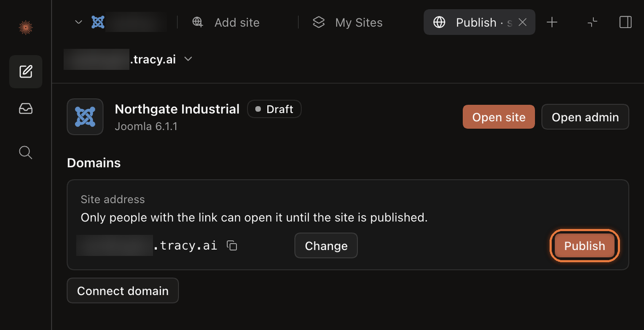Click the Connect domain button
Image resolution: width=644 pixels, height=330 pixels.
tap(123, 290)
